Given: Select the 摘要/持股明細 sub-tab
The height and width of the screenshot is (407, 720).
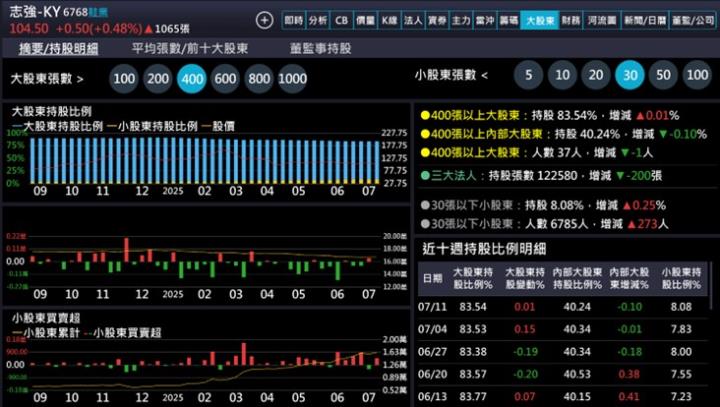Looking at the screenshot, I should [x=58, y=48].
